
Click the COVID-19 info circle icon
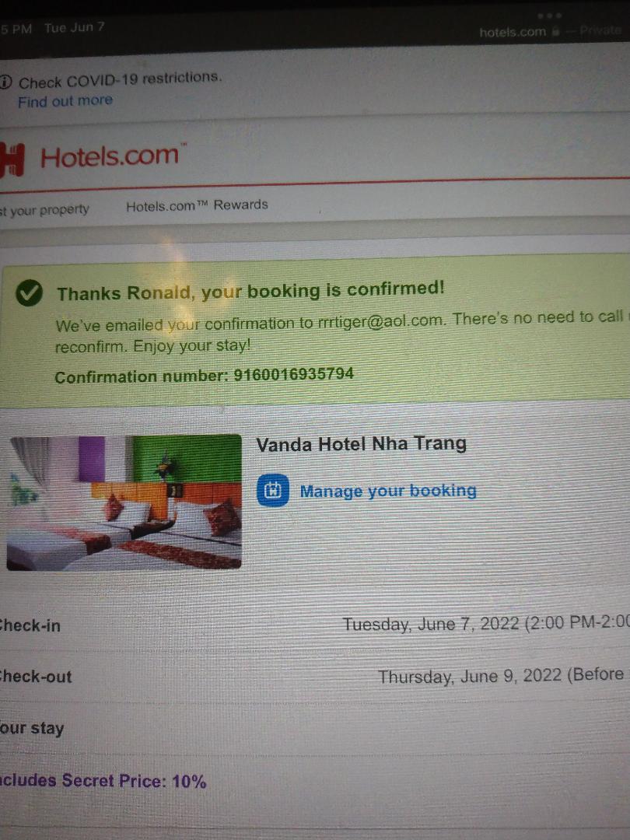point(5,82)
